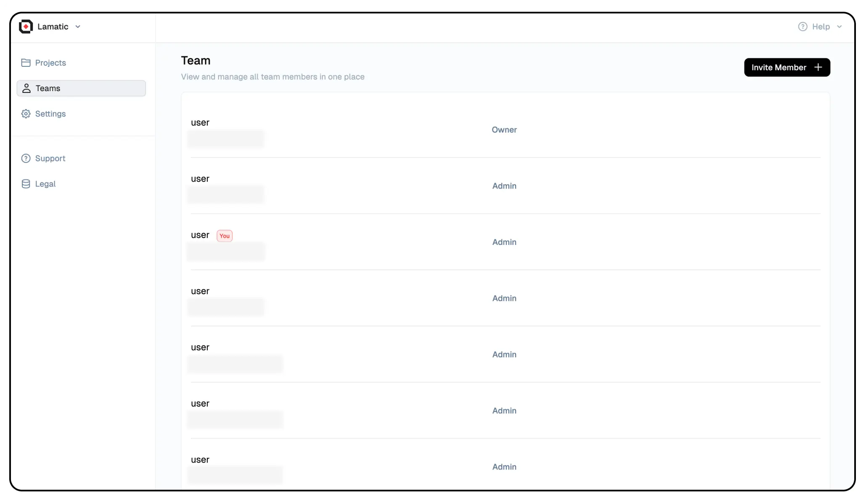The width and height of the screenshot is (866, 504).
Task: Click the Legal database icon
Action: pyautogui.click(x=26, y=184)
